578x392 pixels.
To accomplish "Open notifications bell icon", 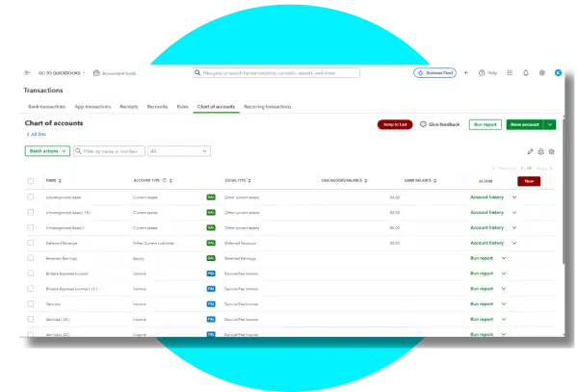I will click(x=526, y=73).
